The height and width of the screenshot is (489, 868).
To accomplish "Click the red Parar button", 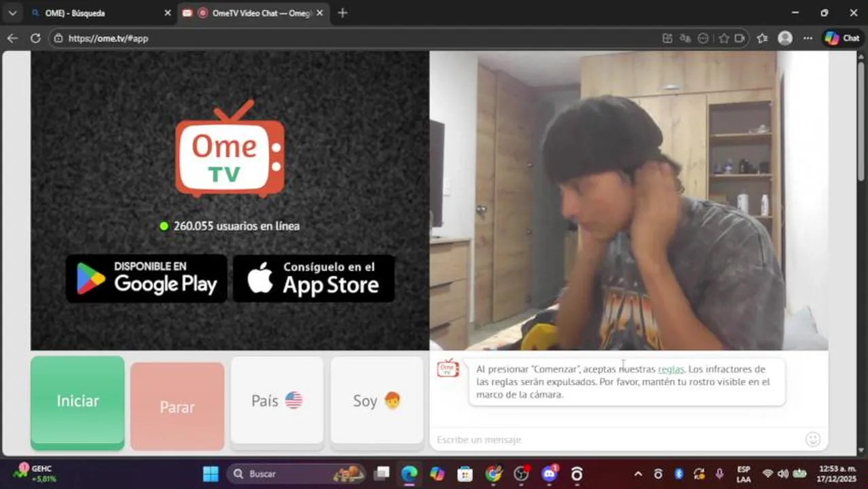I will 177,406.
